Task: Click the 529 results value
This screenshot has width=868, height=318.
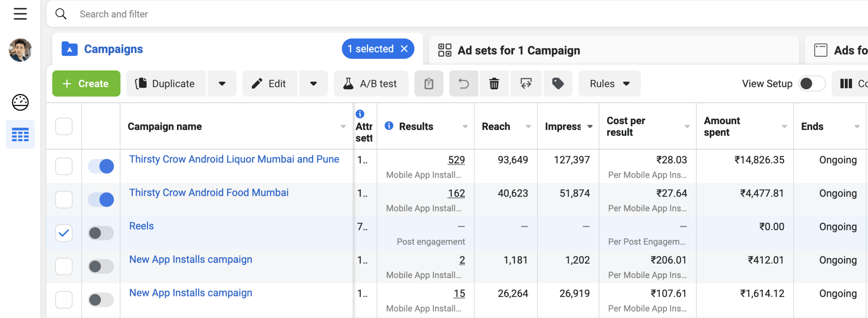Action: tap(456, 160)
